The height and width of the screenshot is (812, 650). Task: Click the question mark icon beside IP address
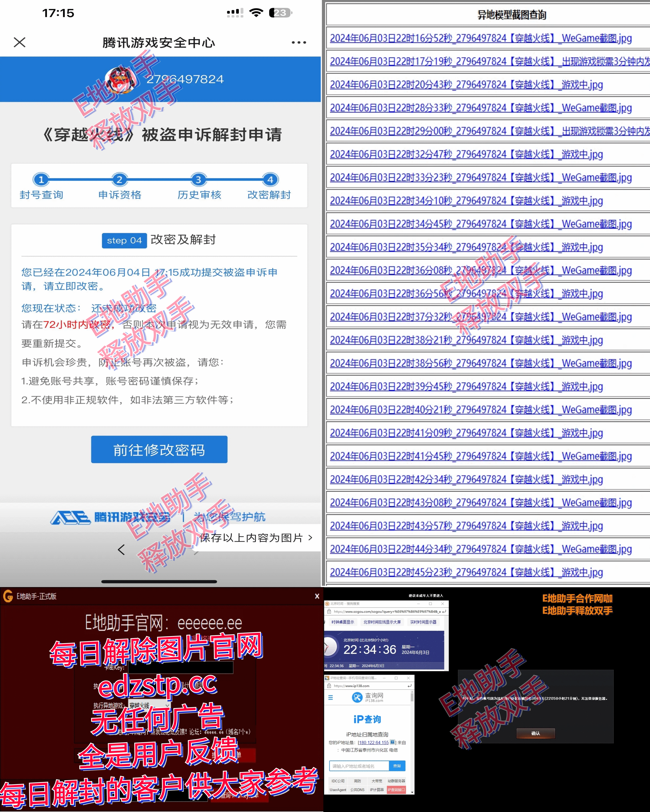pos(392,742)
